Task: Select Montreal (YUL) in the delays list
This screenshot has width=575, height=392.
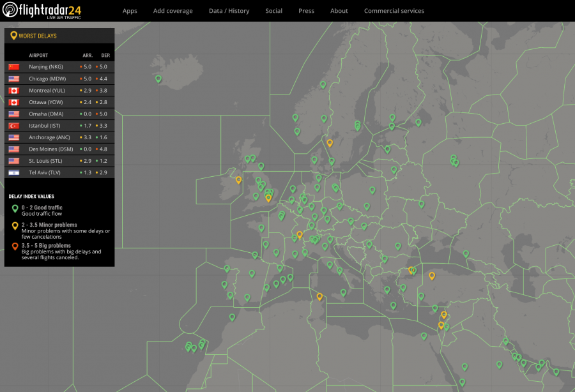Action: [x=47, y=91]
